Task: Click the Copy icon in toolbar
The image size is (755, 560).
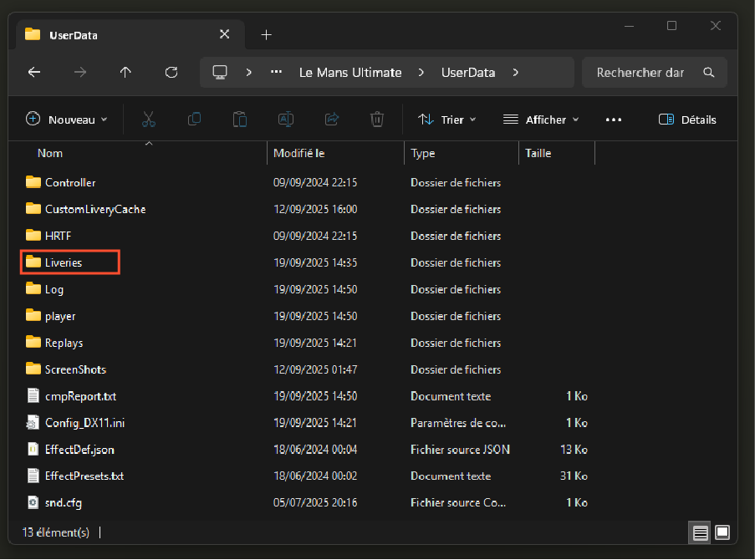Action: click(194, 120)
